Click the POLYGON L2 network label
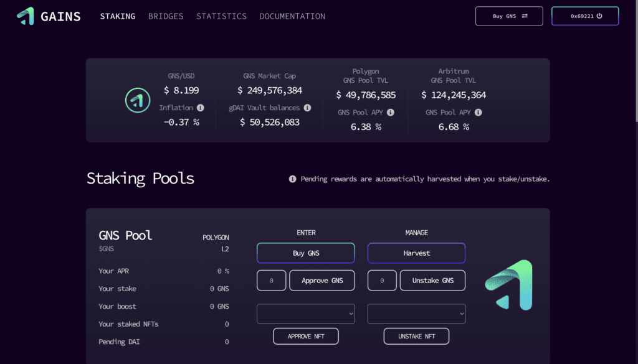This screenshot has width=638, height=364. tap(216, 243)
